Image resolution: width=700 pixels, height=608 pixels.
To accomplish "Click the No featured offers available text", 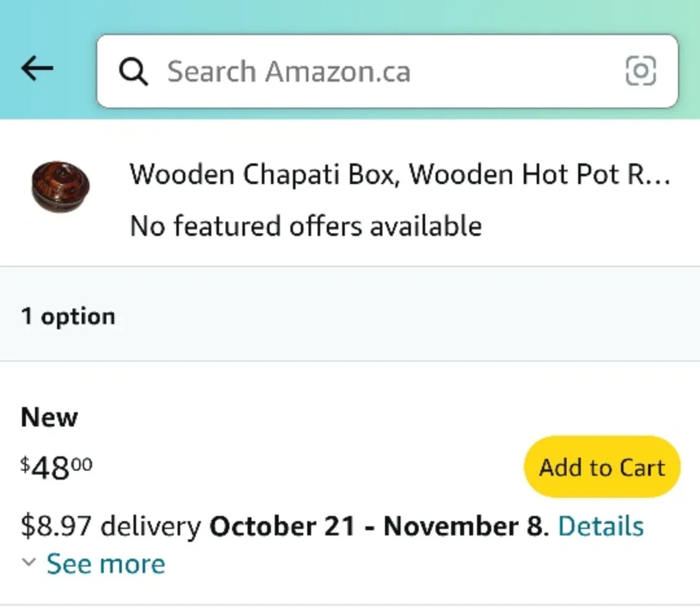I will click(305, 226).
